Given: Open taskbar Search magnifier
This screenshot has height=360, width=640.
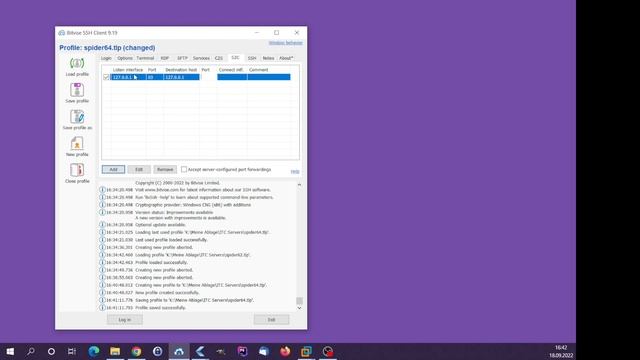Looking at the screenshot, I should point(31,351).
